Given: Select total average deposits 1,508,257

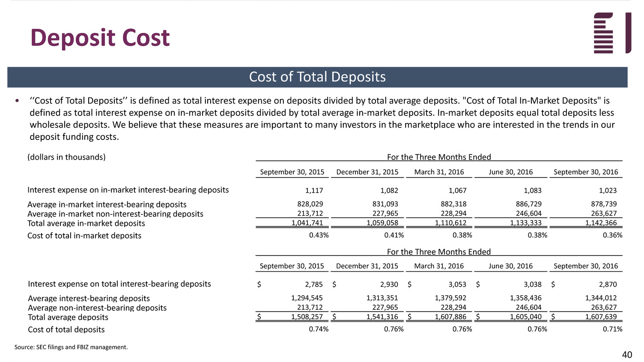Looking at the screenshot, I should (307, 317).
